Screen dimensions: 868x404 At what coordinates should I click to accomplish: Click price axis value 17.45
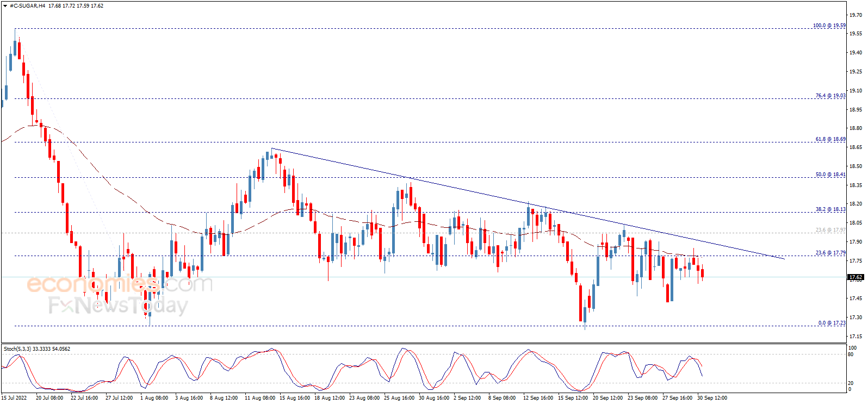[x=855, y=299]
